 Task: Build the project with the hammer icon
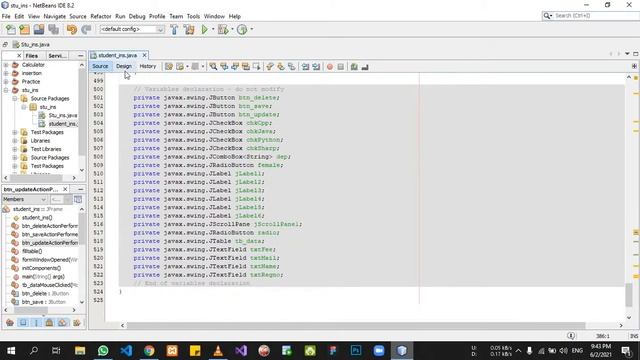(174, 29)
